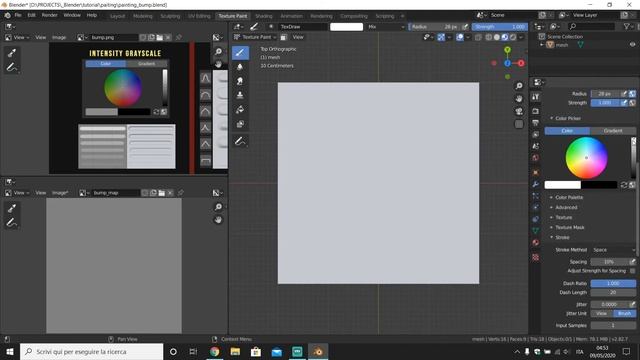Open Image menu in bump.png editor
The image size is (640, 360).
click(59, 37)
